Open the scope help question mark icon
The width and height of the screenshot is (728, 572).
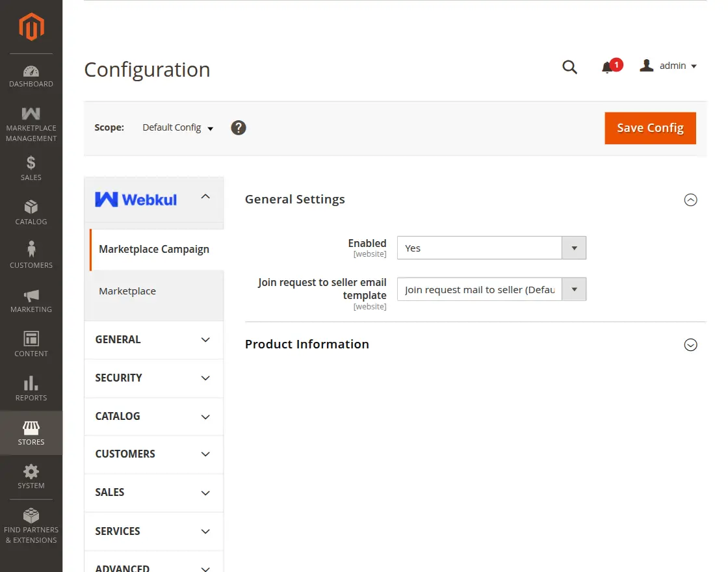(238, 127)
